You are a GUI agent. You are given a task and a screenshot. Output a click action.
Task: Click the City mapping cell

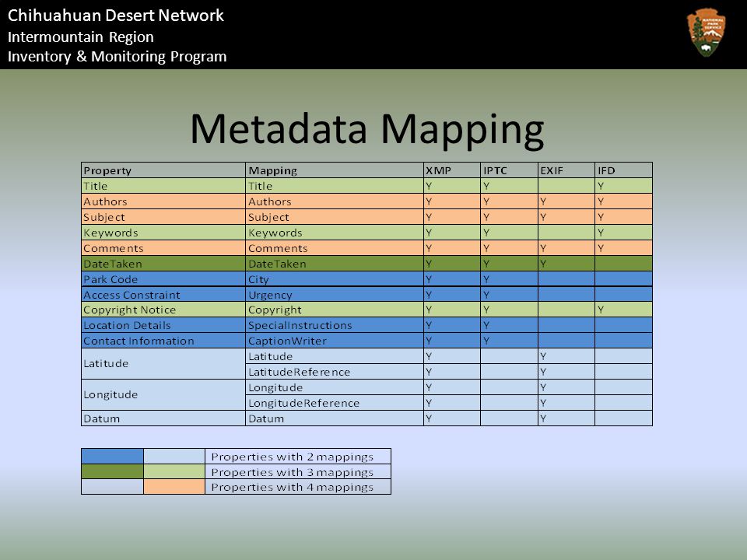pos(335,279)
